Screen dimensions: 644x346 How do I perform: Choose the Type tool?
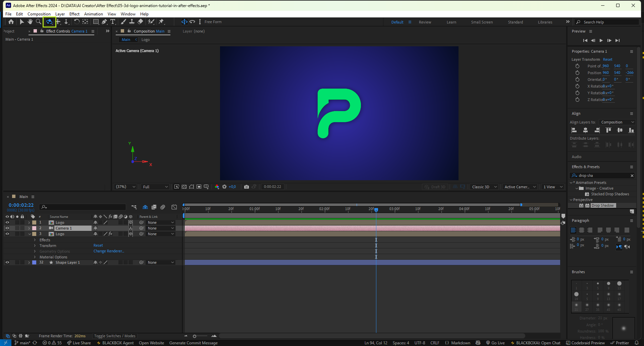[x=113, y=22]
